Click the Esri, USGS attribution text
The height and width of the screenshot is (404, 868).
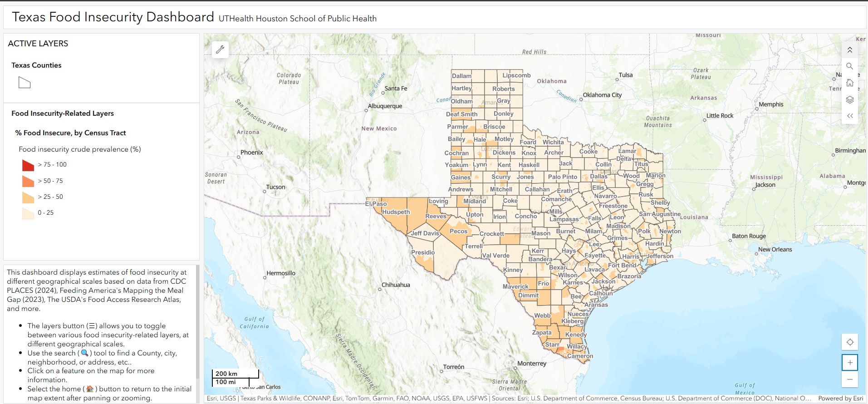(221, 398)
